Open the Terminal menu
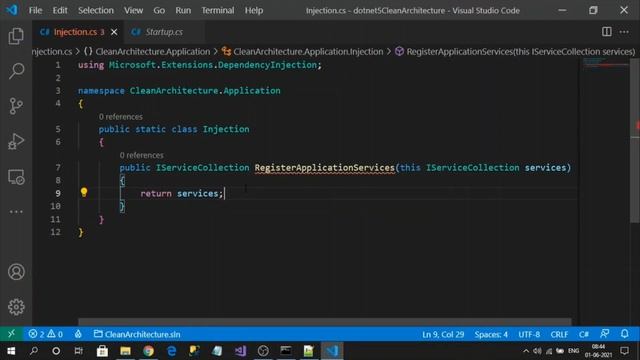Viewport: 640px width, 360px height. click(x=218, y=10)
